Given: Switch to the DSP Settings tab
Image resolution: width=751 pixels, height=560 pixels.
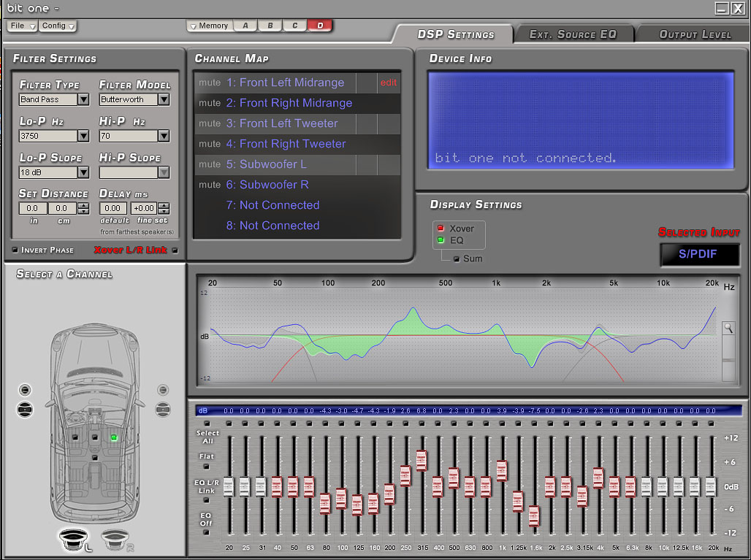Looking at the screenshot, I should coord(455,34).
